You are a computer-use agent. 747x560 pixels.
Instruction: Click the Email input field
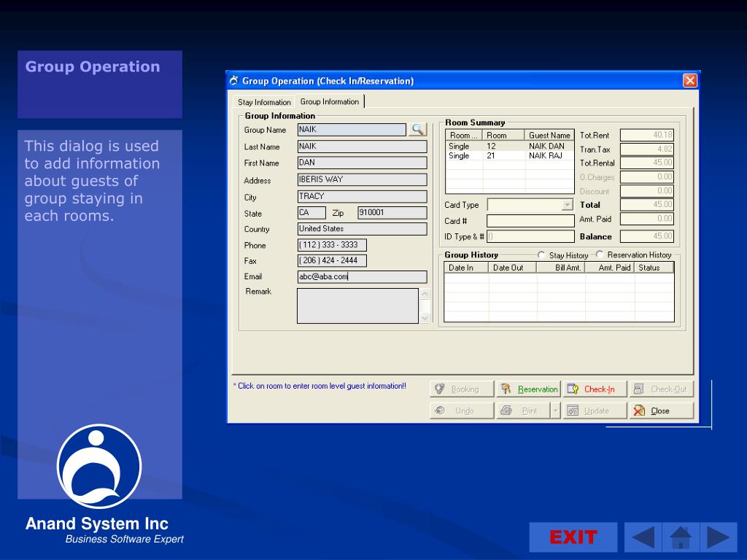(x=362, y=277)
